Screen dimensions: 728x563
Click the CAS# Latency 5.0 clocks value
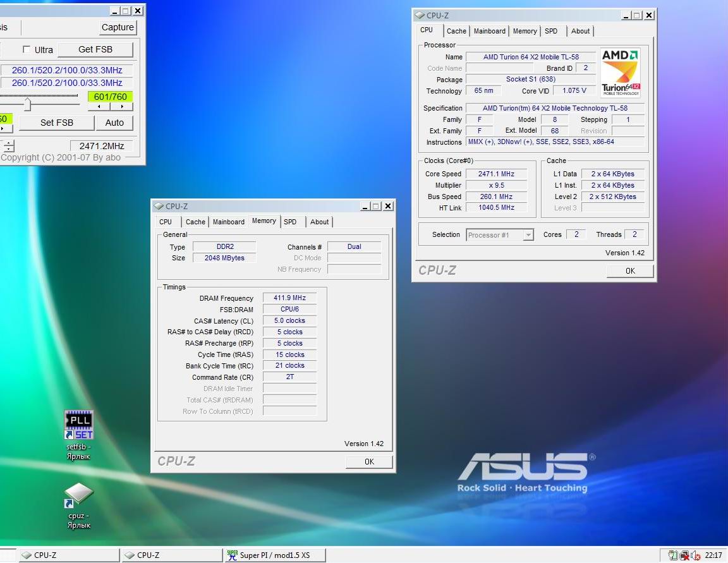[x=289, y=321]
